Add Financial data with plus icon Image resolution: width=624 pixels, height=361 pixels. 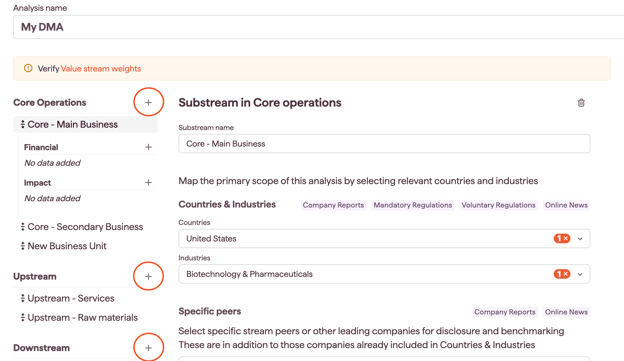click(x=148, y=147)
